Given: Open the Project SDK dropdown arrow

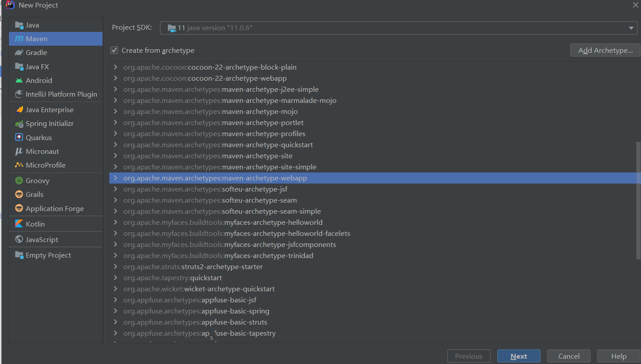Looking at the screenshot, I should 631,28.
